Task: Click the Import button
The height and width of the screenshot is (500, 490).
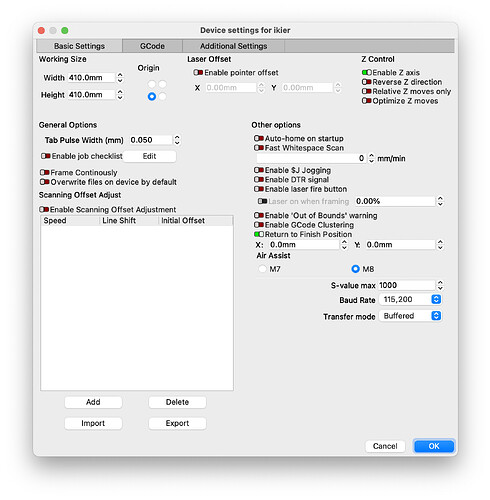Action: (x=93, y=423)
